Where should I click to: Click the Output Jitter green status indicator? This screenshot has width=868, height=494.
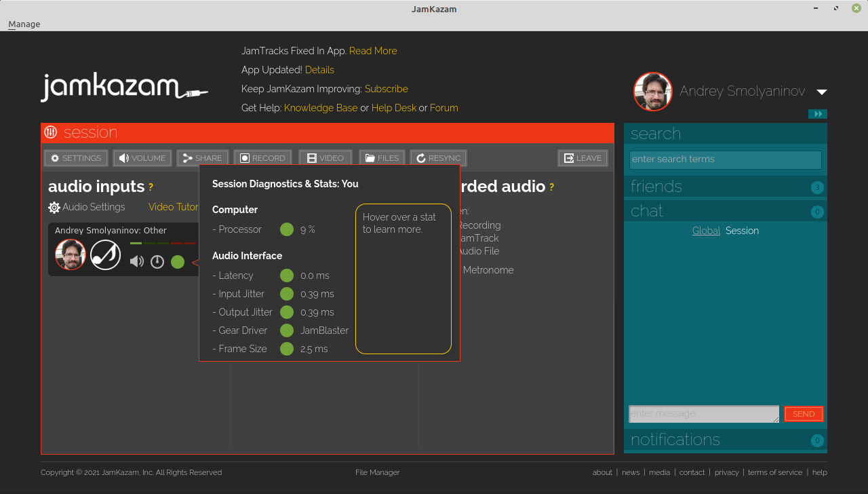287,312
